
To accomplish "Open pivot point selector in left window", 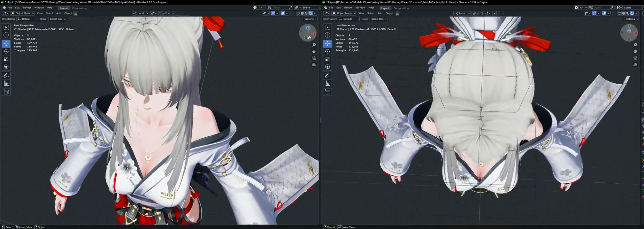I will tap(153, 13).
